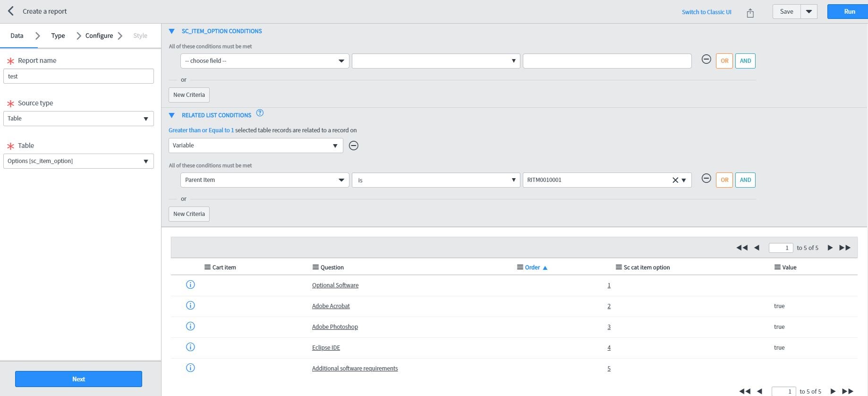Click the Next button
The height and width of the screenshot is (396, 868).
(78, 379)
